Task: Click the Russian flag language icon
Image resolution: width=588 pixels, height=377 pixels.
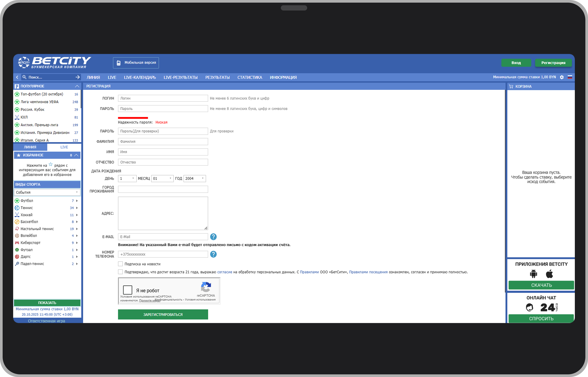Action: (570, 77)
